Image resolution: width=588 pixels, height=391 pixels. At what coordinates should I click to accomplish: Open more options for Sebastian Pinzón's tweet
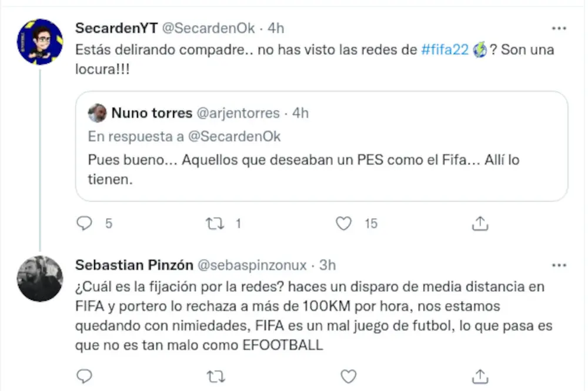click(559, 266)
